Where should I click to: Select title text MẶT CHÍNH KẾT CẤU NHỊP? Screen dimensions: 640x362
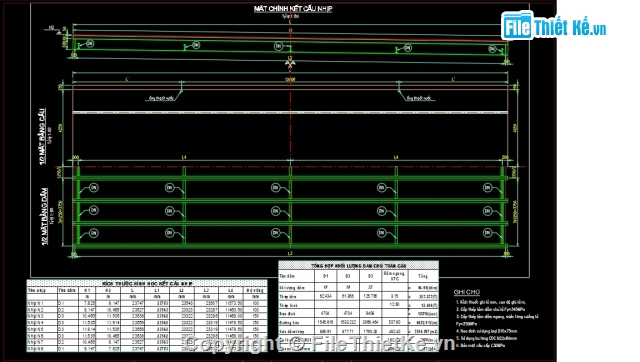pos(293,9)
